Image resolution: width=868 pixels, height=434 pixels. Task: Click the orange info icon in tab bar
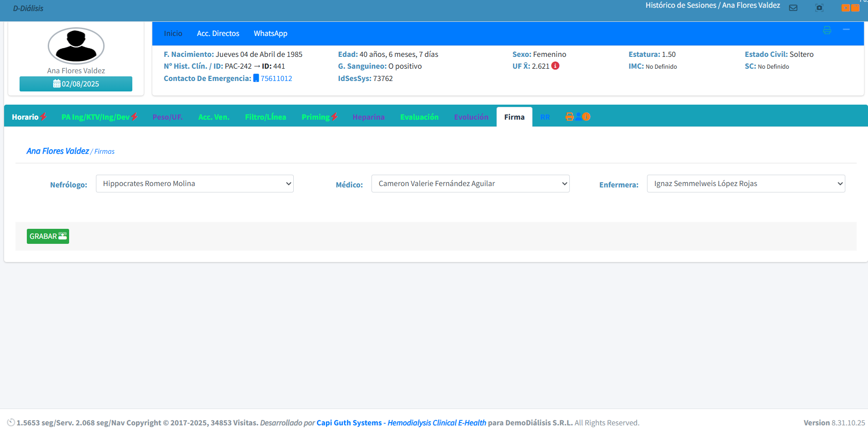[x=587, y=117]
